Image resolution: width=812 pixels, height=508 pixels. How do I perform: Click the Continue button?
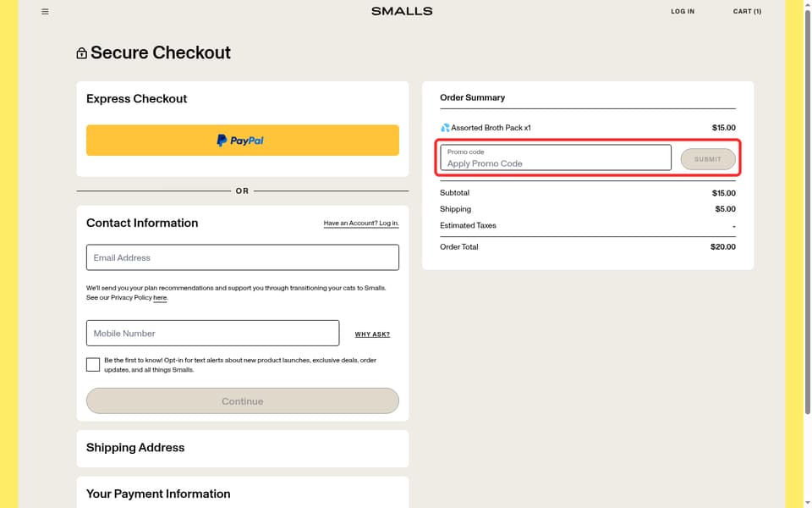point(243,401)
